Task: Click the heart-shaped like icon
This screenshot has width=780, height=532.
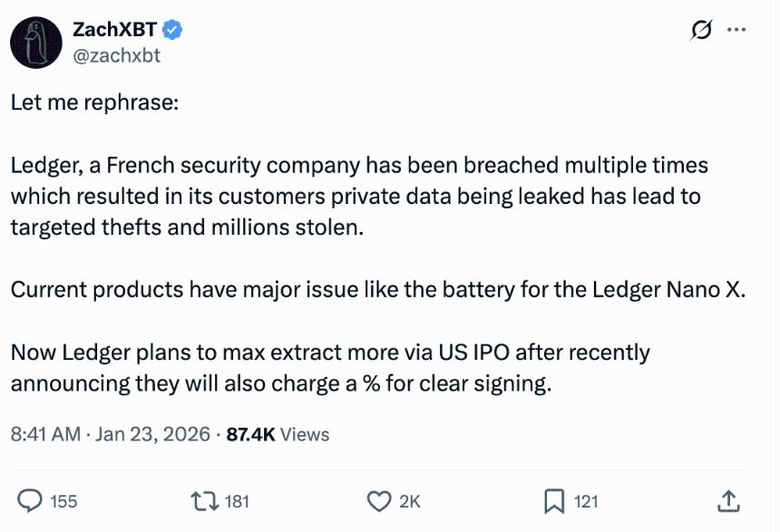Action: (381, 498)
